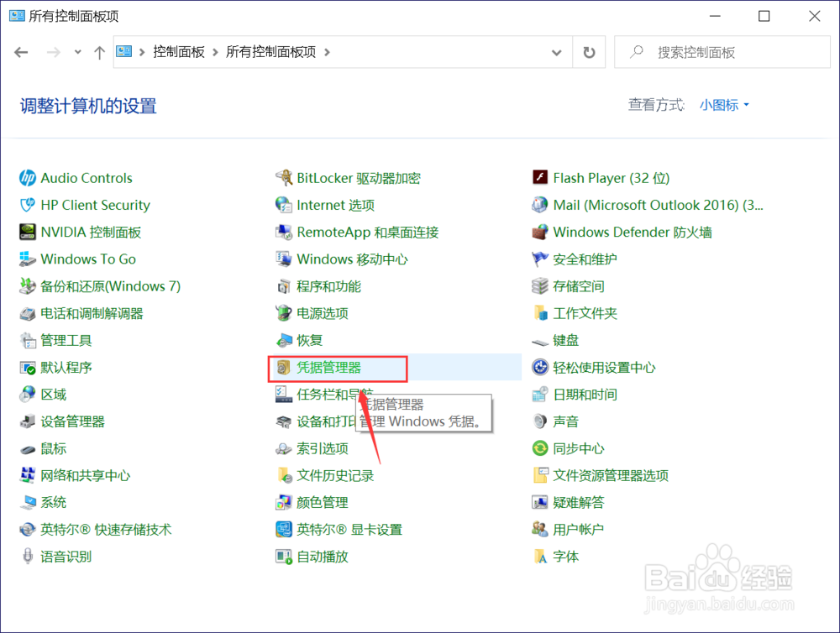Click the control panel icon in address bar
840x633 pixels.
click(x=124, y=51)
